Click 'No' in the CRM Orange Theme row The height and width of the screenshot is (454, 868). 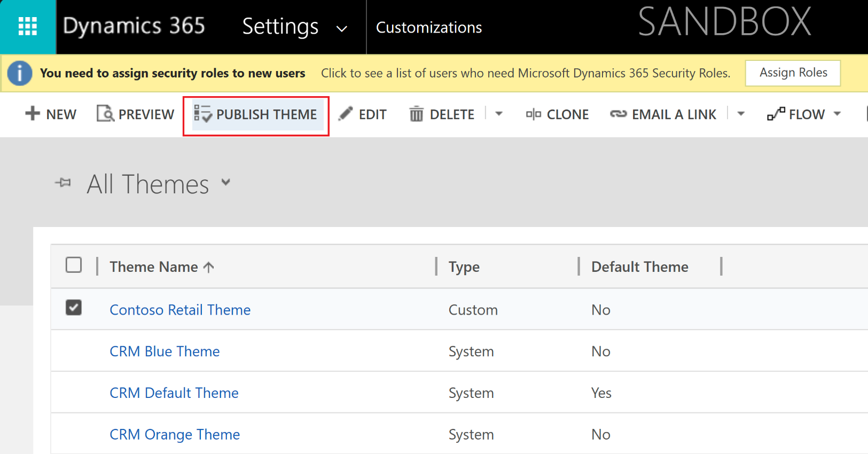tap(600, 435)
